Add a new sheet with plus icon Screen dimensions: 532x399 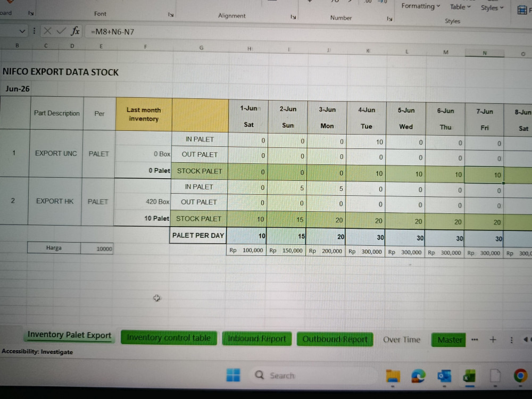[x=493, y=339]
